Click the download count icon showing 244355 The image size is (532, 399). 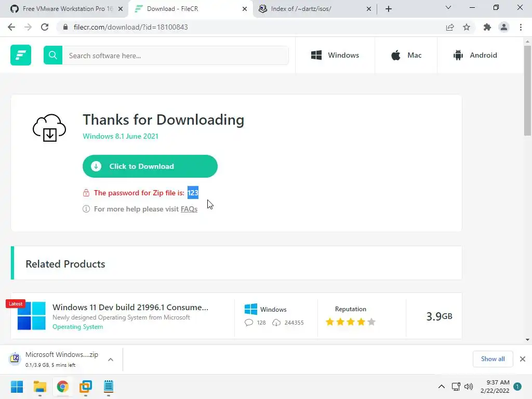click(x=276, y=322)
